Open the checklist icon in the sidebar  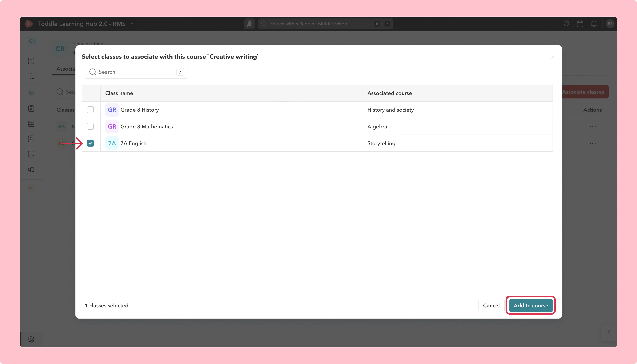pos(31,139)
